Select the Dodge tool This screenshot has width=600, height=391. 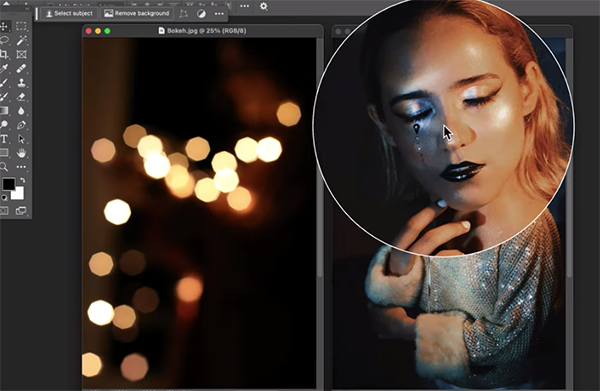click(x=4, y=125)
